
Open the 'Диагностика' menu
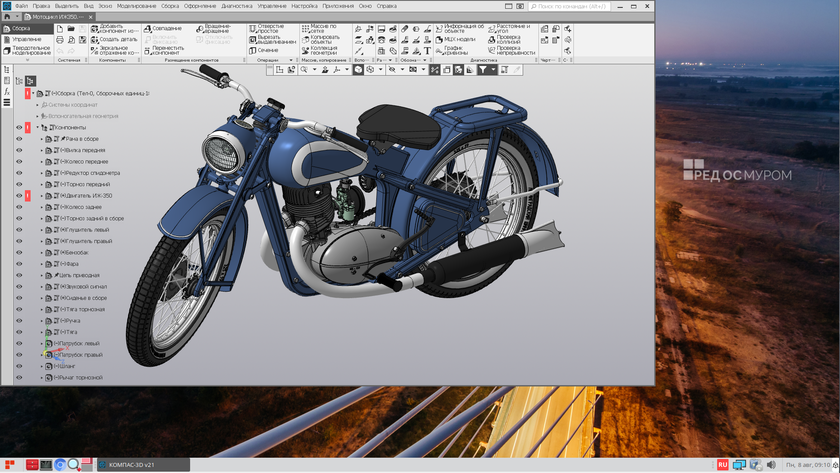click(x=237, y=6)
